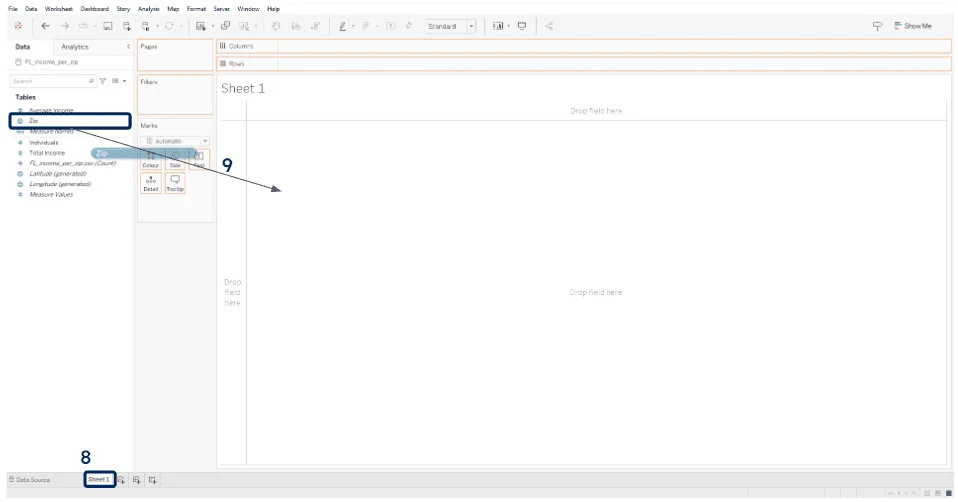The image size is (958, 502).
Task: Click the Presentation Mode icon
Action: [522, 26]
